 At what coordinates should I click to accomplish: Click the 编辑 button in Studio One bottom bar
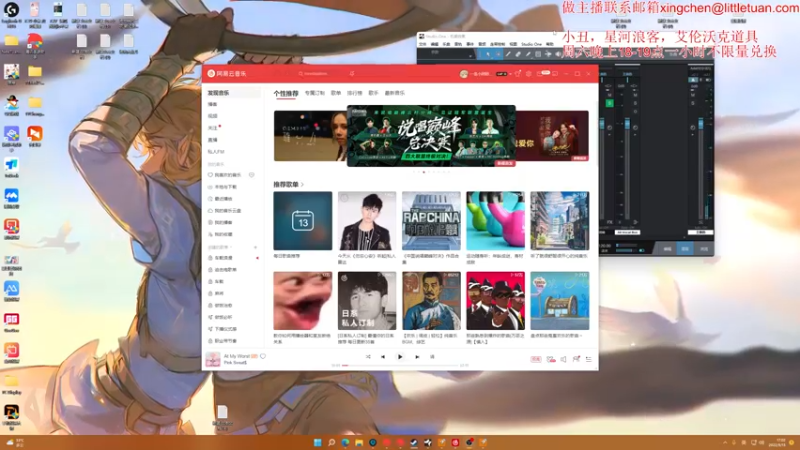[667, 249]
